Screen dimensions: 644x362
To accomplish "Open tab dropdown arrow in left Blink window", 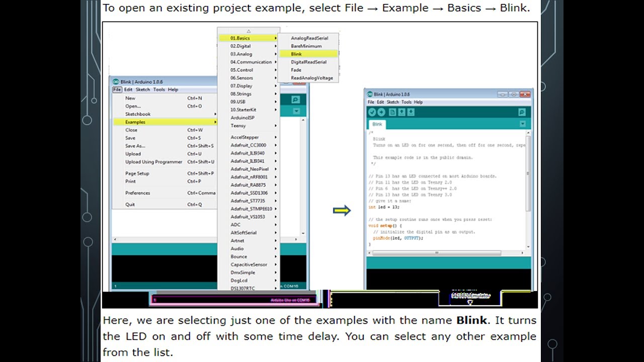I will tap(296, 111).
